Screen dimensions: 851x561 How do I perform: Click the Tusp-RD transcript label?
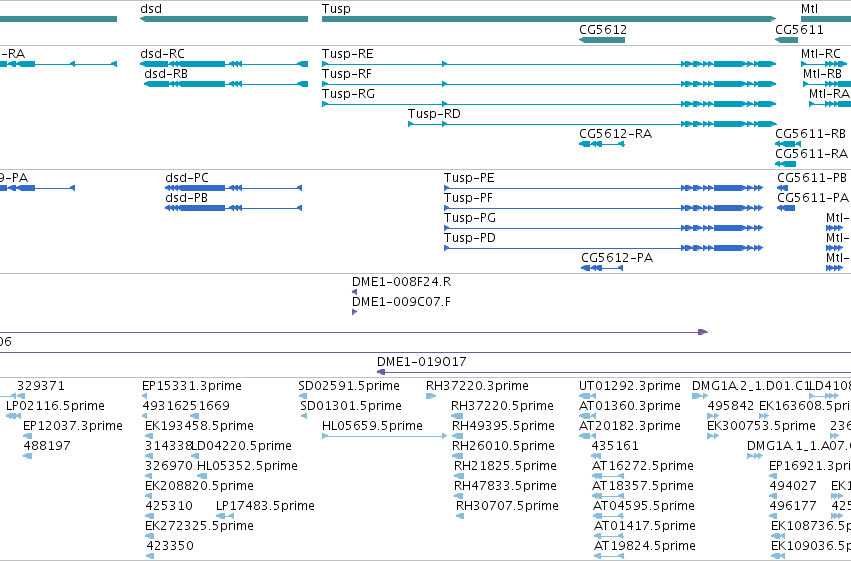(434, 114)
